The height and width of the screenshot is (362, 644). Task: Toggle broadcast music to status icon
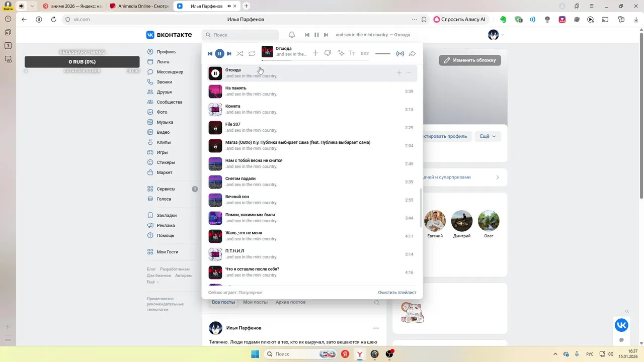(x=400, y=53)
